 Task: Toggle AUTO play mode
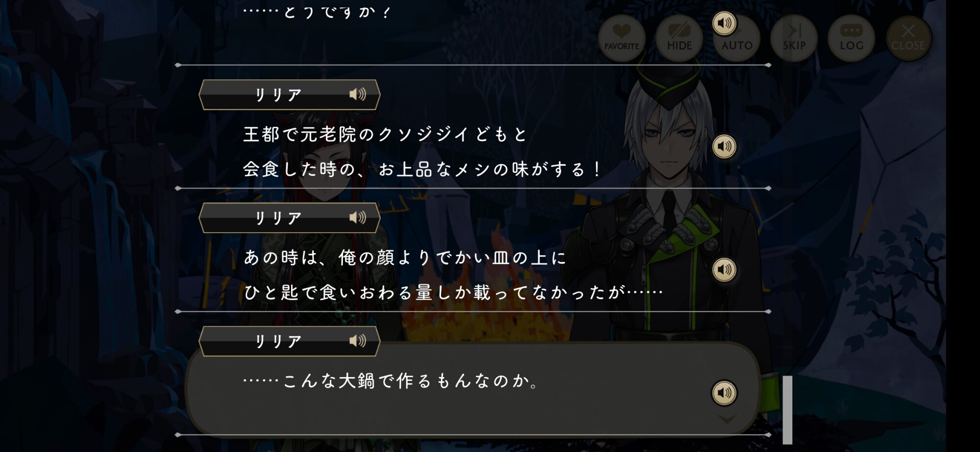pyautogui.click(x=736, y=38)
